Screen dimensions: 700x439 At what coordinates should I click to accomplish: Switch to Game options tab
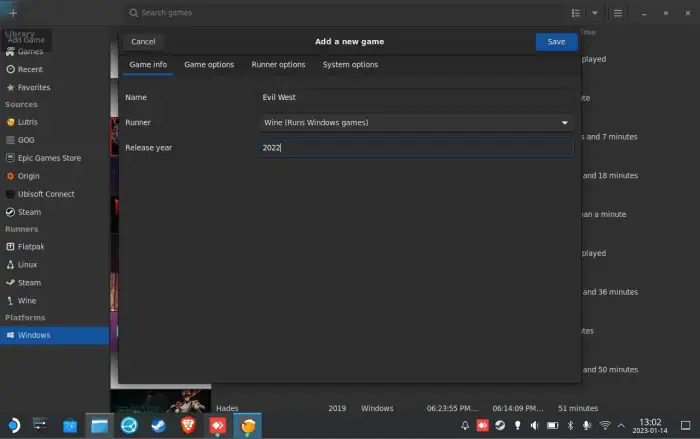point(209,65)
